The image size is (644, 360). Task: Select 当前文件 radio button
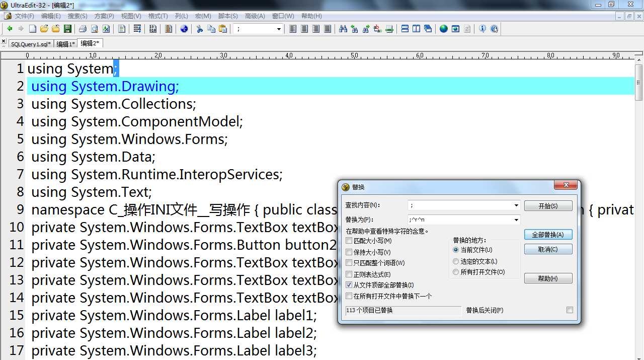pos(456,250)
